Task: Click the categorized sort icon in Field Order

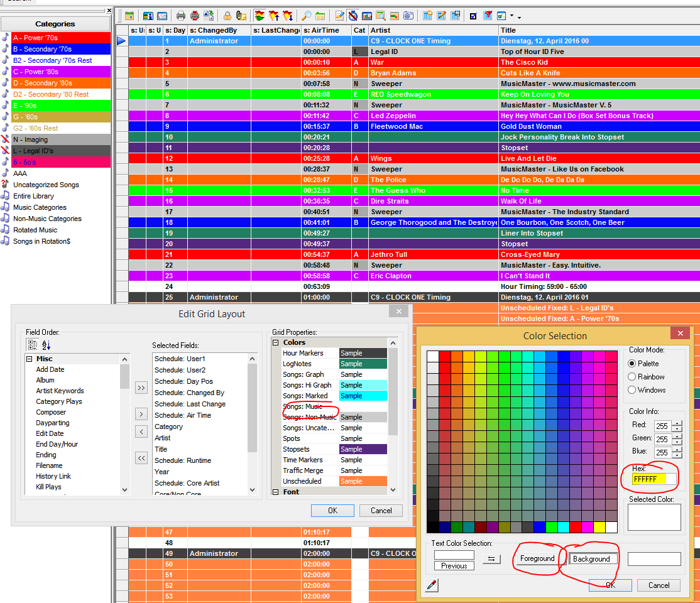Action: 32,345
